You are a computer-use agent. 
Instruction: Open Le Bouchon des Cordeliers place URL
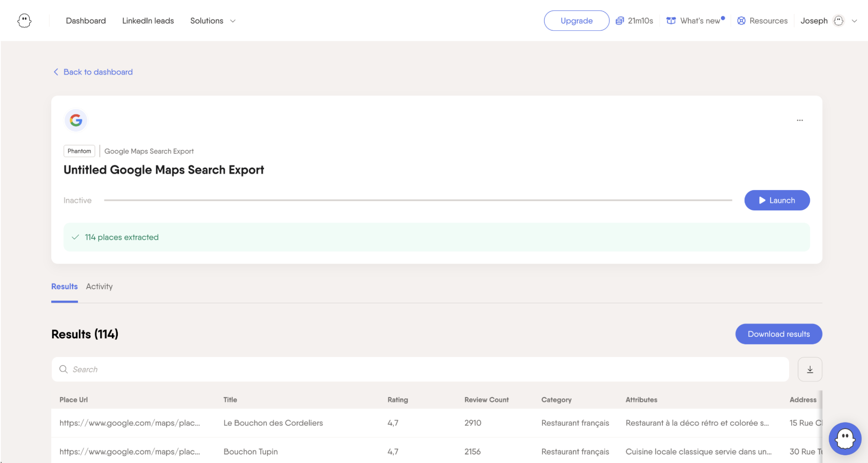pos(130,423)
